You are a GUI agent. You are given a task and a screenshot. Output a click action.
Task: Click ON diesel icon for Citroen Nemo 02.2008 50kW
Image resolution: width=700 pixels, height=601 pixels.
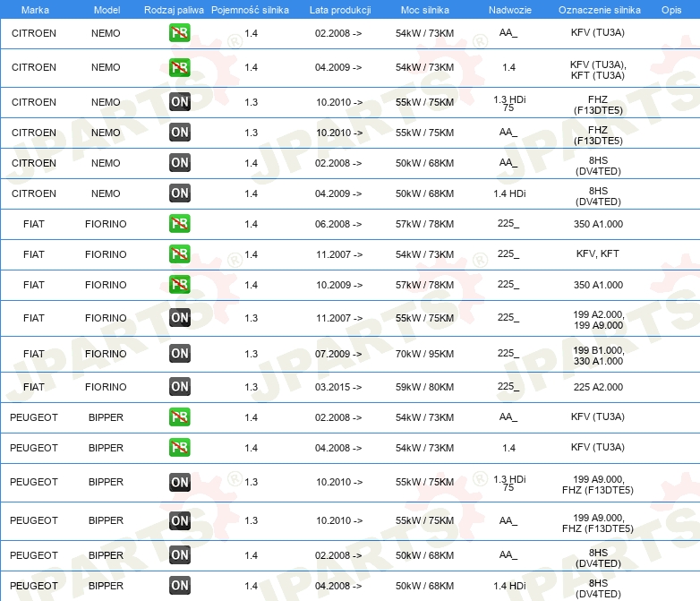pos(180,162)
